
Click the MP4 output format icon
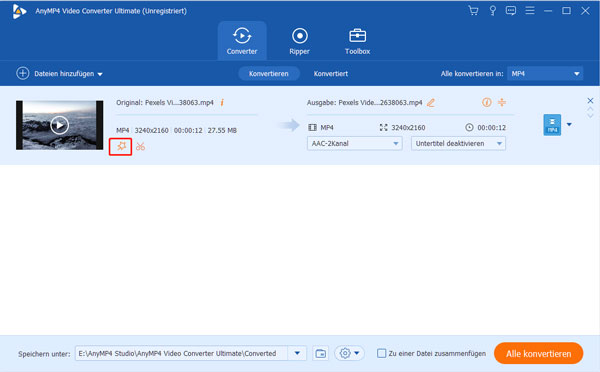[552, 125]
